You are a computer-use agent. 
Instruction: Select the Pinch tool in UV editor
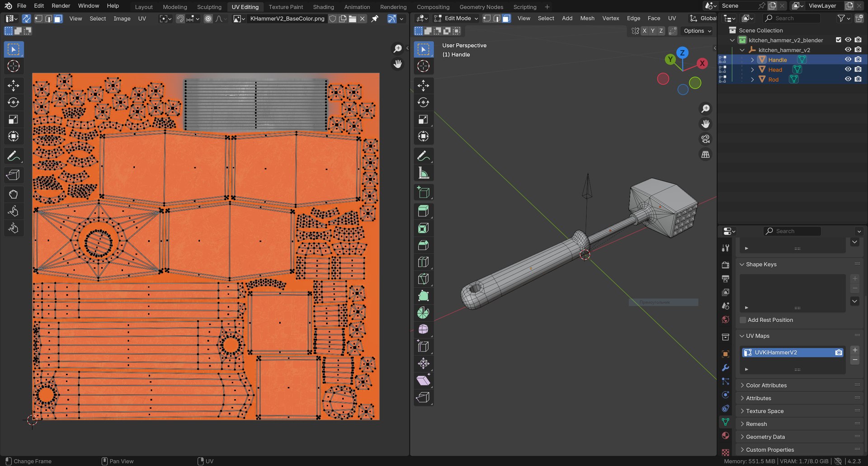[x=14, y=228]
